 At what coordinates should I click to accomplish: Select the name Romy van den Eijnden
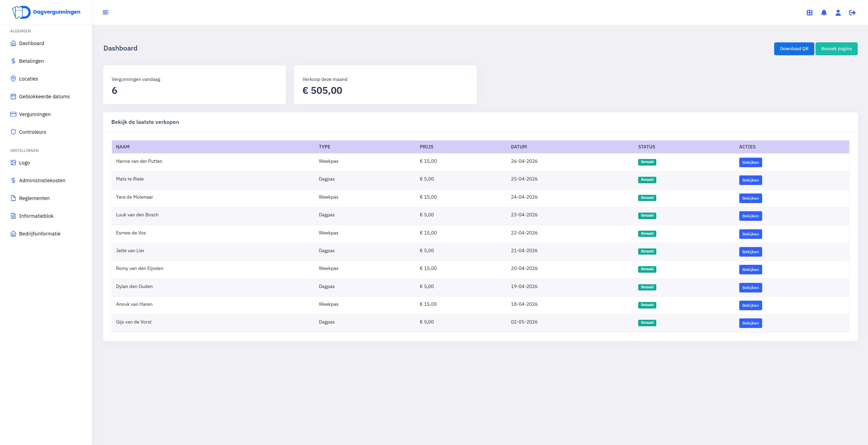click(140, 268)
